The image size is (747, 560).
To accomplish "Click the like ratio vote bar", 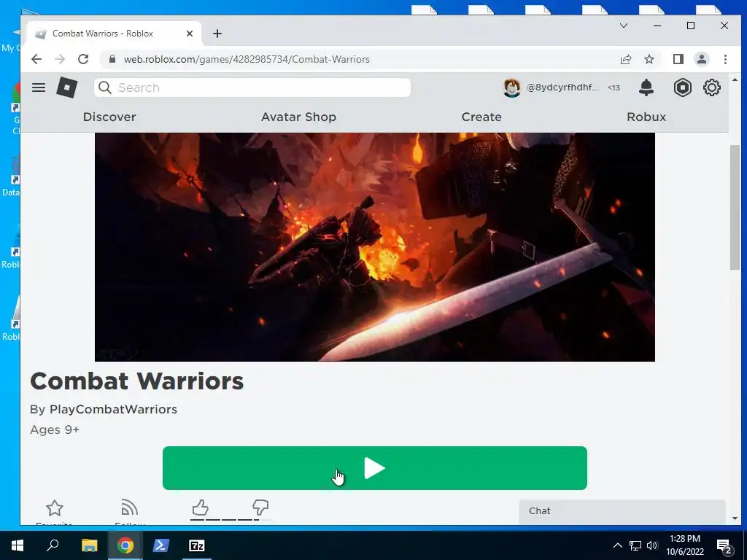I will point(230,519).
